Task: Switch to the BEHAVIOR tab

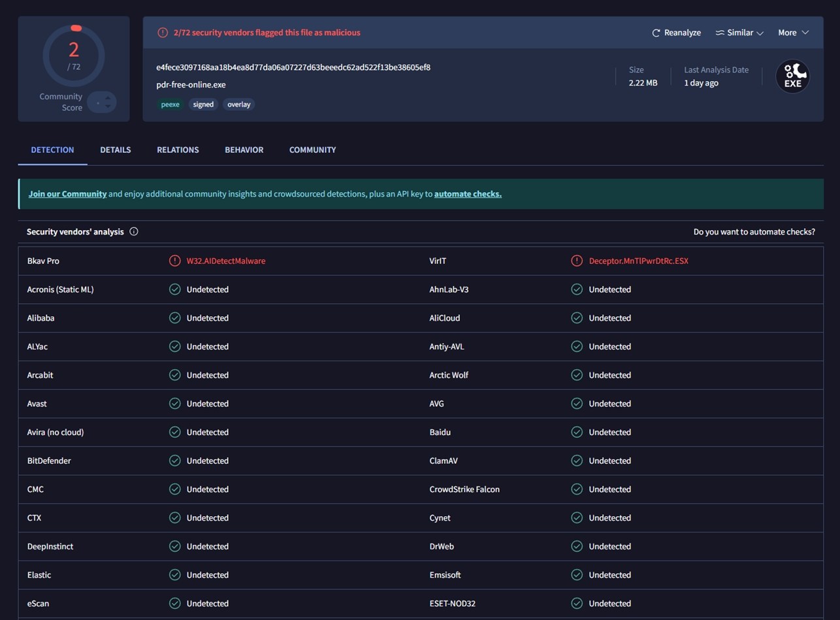Action: tap(244, 150)
